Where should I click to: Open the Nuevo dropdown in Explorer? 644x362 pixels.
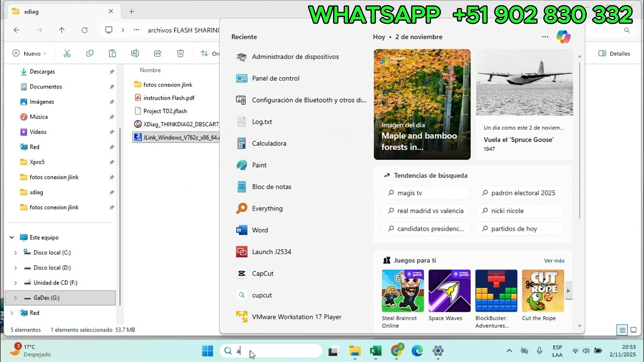[29, 53]
